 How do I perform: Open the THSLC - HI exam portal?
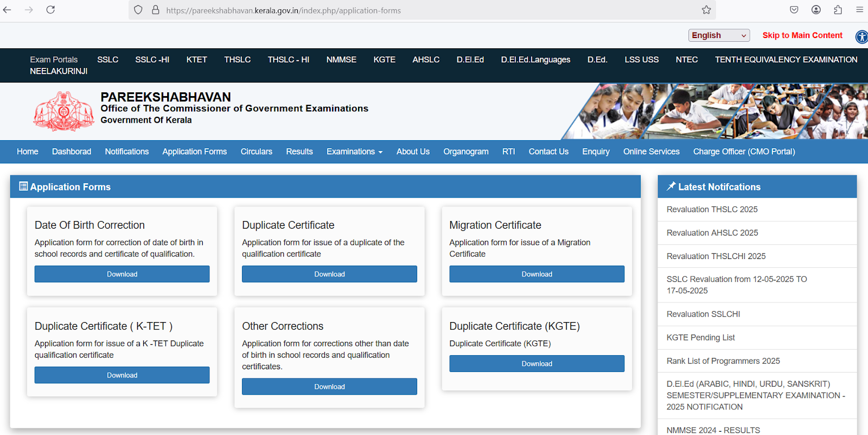click(x=289, y=60)
